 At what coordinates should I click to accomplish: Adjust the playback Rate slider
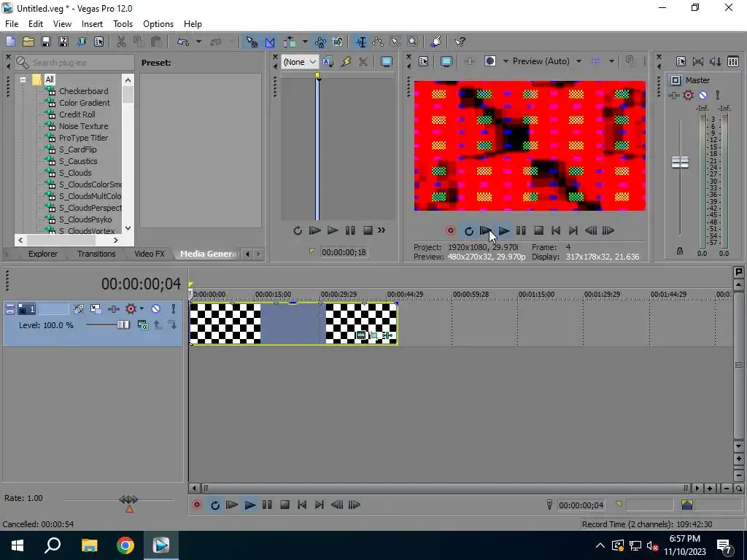[x=128, y=499]
